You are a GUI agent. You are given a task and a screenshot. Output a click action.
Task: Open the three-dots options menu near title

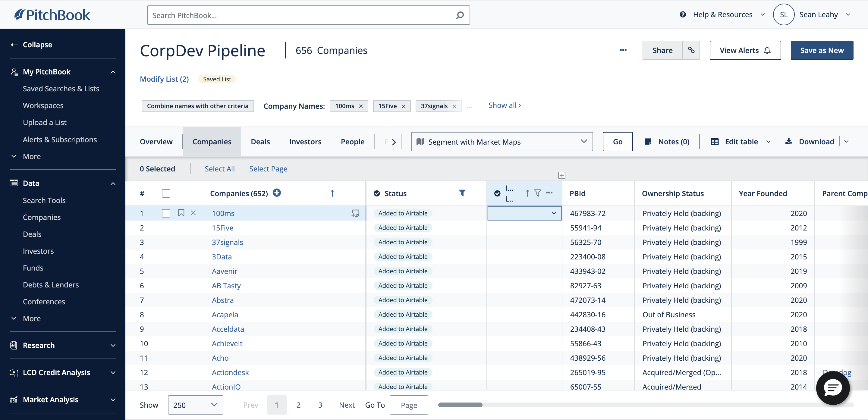[623, 50]
